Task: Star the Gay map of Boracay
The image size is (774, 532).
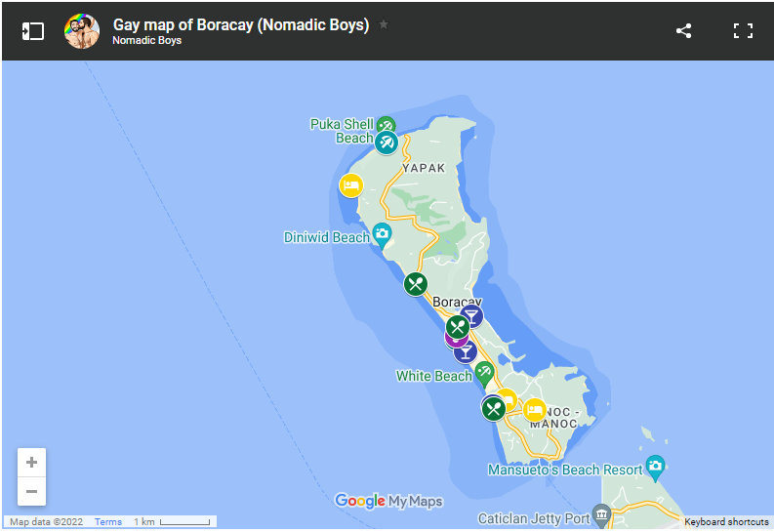Action: click(384, 24)
